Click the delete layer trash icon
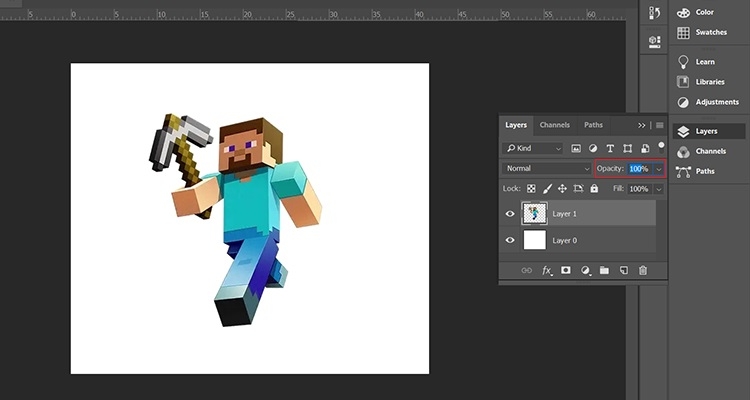 [643, 270]
